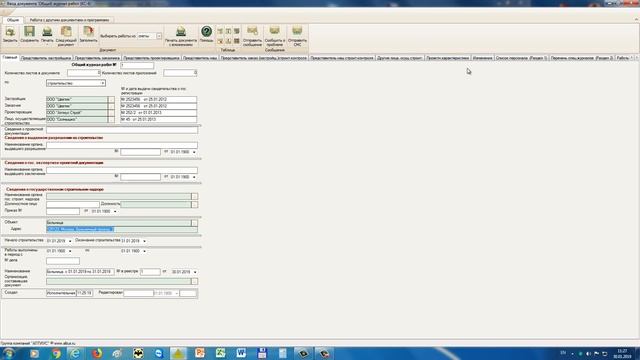640x360 pixels.
Task: Open Представитель проектировщика tab
Action: (151, 58)
